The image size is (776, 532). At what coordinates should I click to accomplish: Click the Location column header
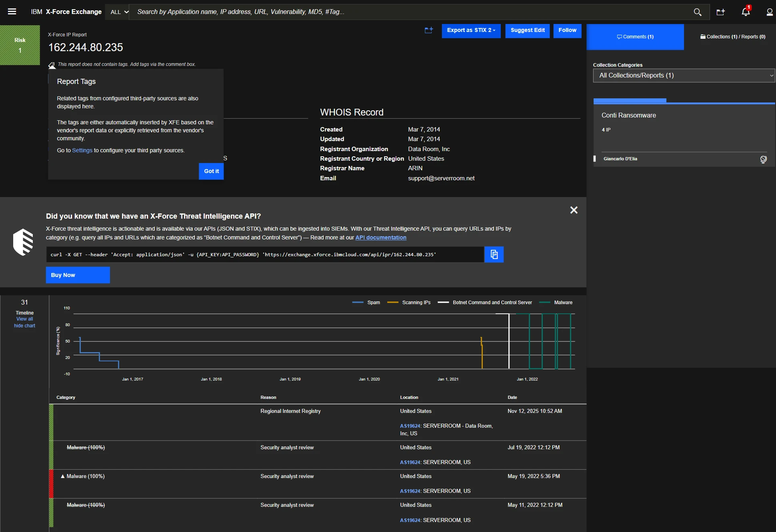click(409, 398)
